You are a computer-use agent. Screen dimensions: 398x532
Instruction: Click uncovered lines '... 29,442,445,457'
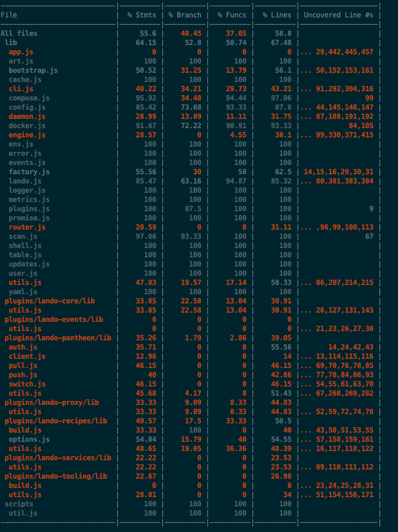(337, 52)
